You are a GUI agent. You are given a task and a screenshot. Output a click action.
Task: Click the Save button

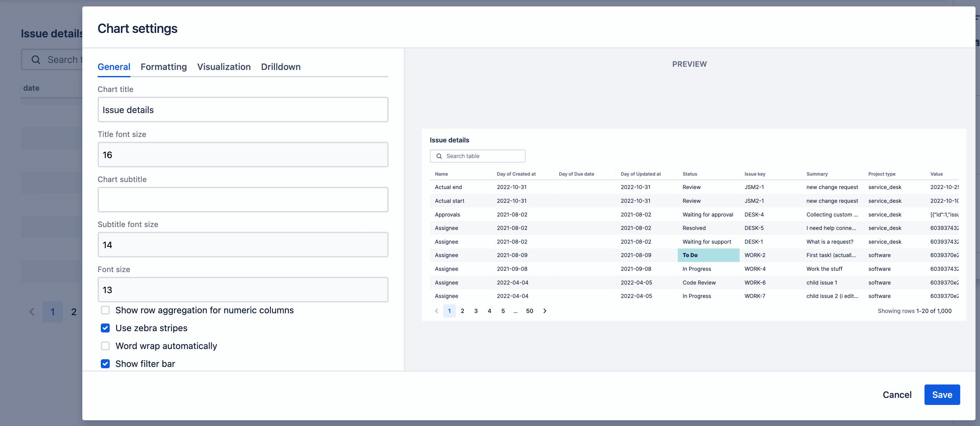pyautogui.click(x=942, y=395)
